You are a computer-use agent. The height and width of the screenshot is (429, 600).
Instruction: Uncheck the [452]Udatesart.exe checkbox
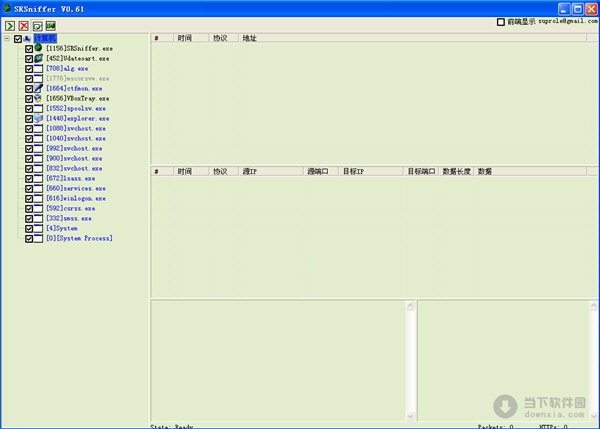pos(29,59)
